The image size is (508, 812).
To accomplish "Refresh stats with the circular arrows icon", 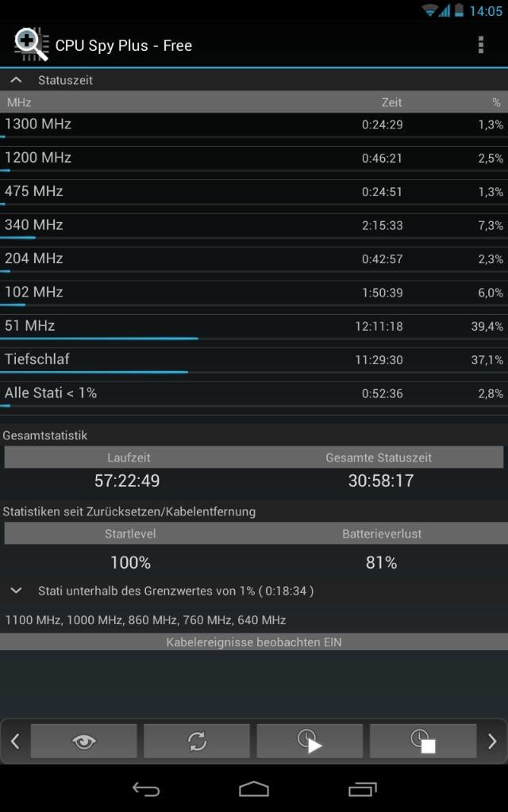I will click(x=197, y=741).
